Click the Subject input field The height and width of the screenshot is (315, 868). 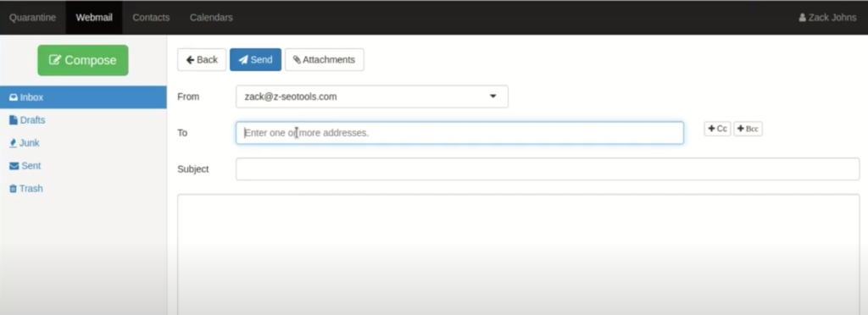pyautogui.click(x=548, y=169)
